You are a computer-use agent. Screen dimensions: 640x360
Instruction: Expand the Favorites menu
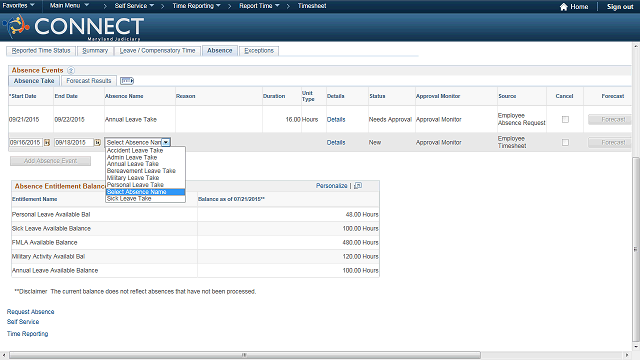[18, 6]
